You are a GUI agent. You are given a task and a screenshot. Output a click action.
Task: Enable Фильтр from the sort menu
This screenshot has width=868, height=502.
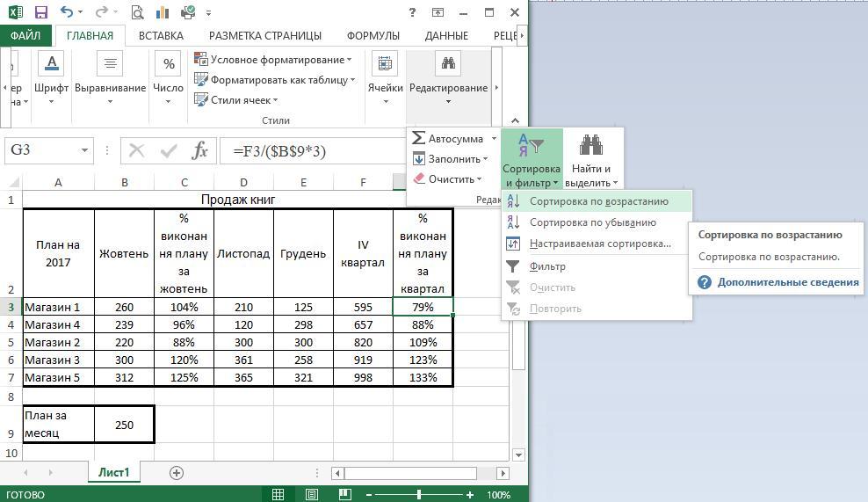click(x=597, y=266)
